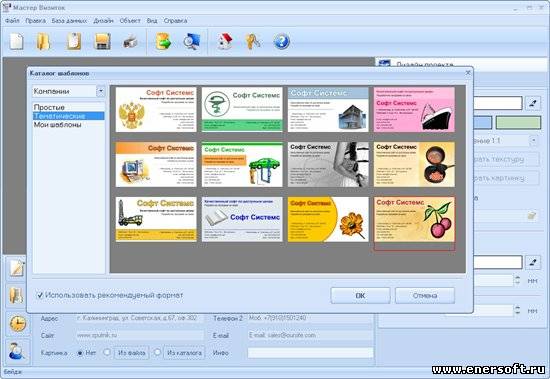Click the New blank document toolbar icon
The width and height of the screenshot is (550, 379).
16,41
